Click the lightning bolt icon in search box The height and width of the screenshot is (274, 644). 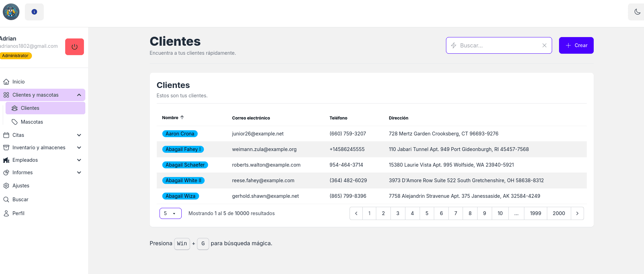click(454, 45)
